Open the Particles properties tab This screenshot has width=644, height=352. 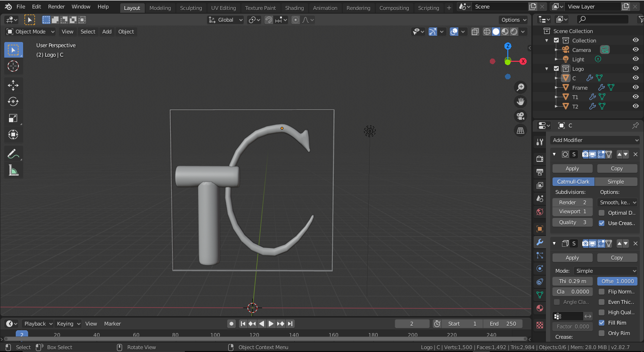(540, 255)
